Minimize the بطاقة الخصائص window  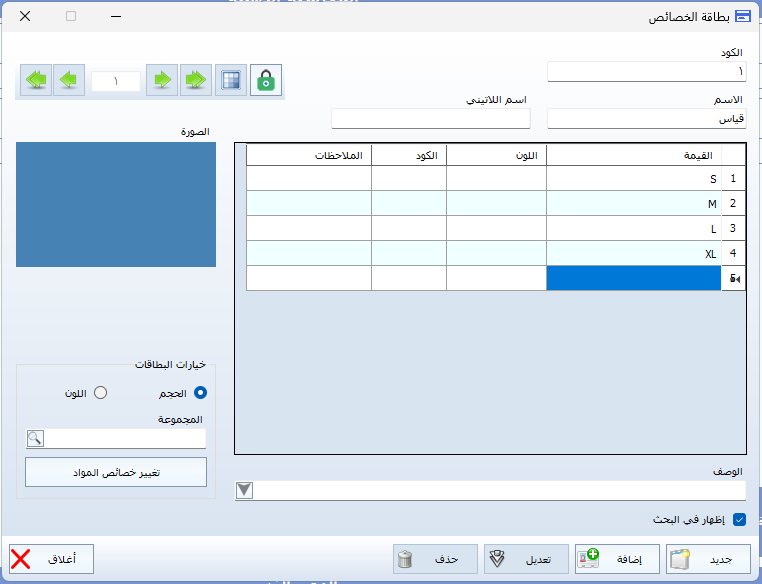pos(116,16)
